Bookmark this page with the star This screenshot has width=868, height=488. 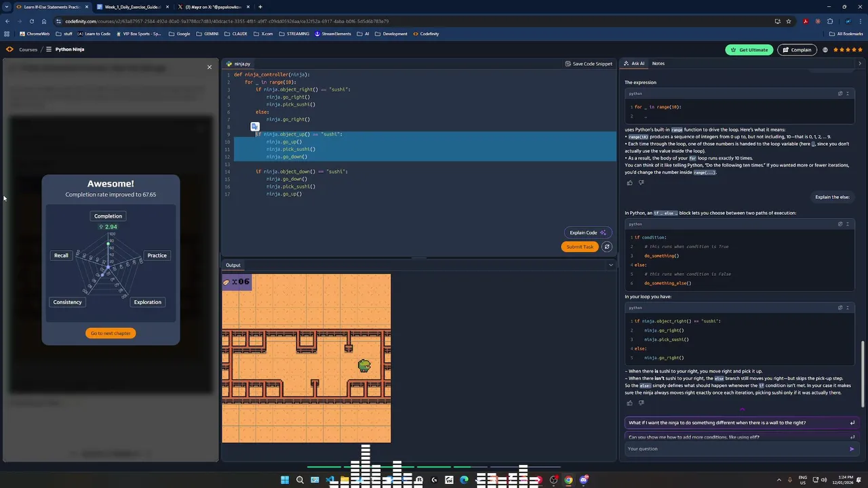click(788, 21)
